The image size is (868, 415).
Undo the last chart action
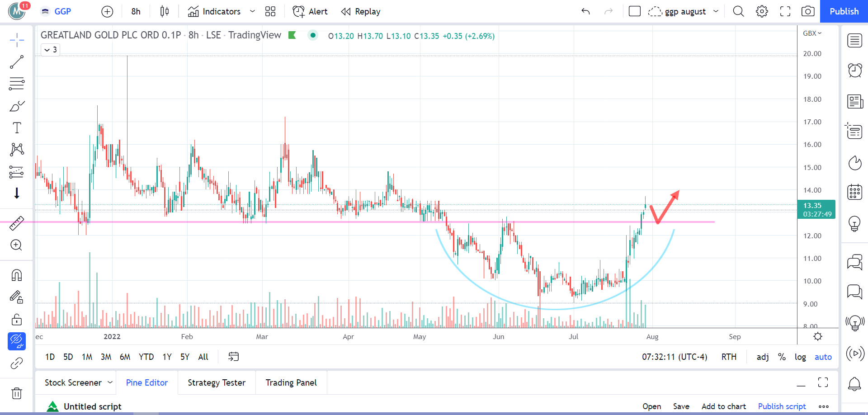(x=586, y=11)
